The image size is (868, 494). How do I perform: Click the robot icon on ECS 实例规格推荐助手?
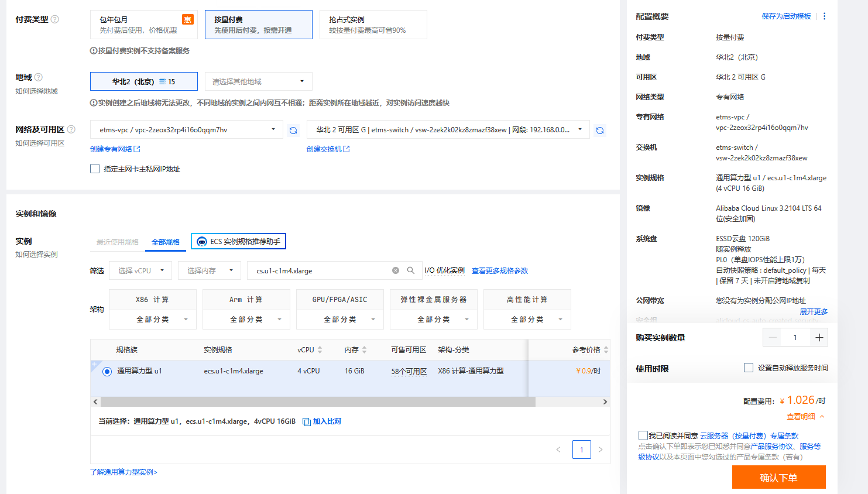pos(202,242)
